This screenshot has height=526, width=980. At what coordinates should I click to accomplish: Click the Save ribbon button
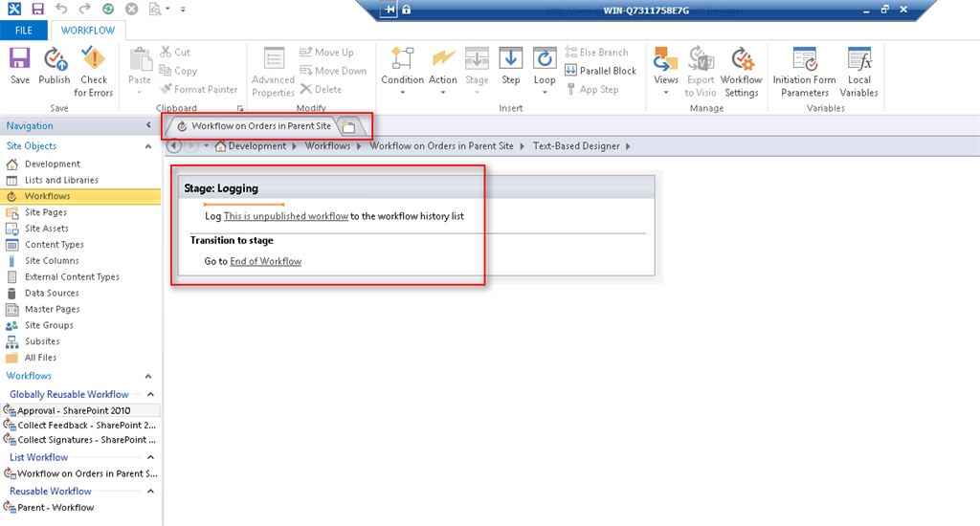click(19, 66)
